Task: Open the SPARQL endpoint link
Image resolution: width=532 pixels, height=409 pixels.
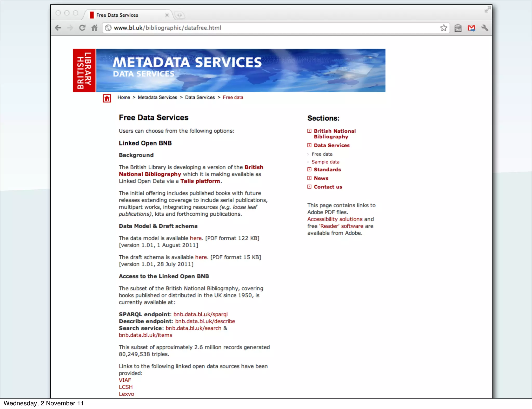Action: click(200, 314)
